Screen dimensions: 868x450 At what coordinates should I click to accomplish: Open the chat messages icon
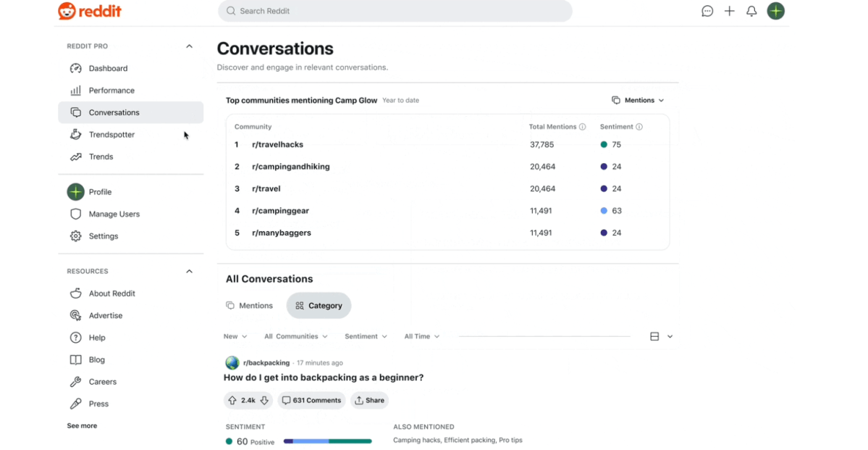point(707,11)
